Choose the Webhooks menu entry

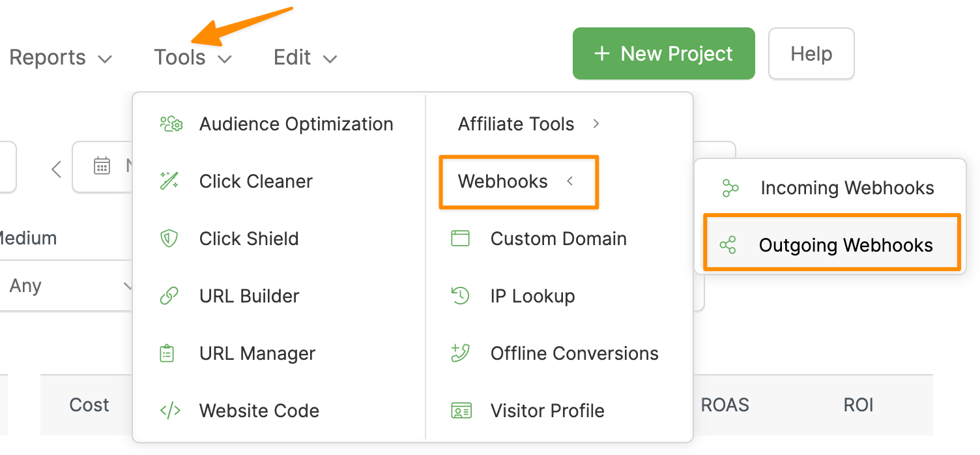point(503,181)
